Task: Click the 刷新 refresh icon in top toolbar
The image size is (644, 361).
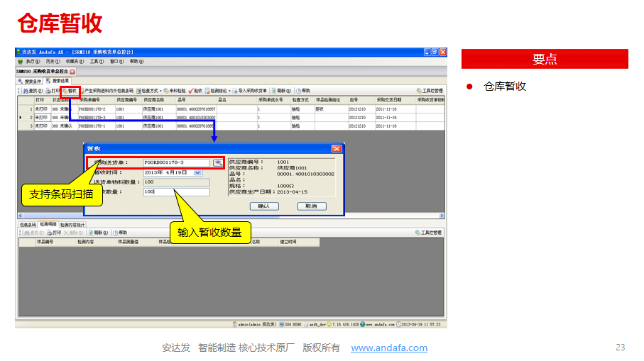Action: (x=280, y=91)
